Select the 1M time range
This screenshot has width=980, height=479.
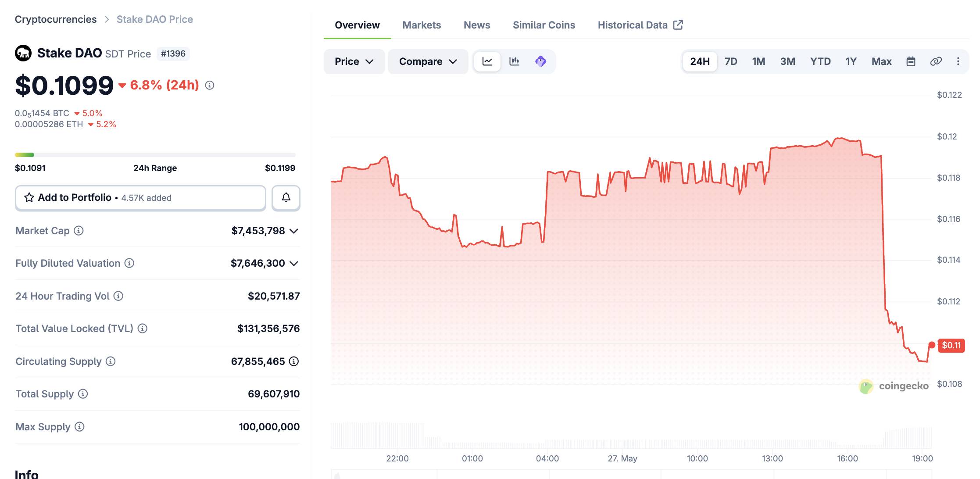click(758, 61)
